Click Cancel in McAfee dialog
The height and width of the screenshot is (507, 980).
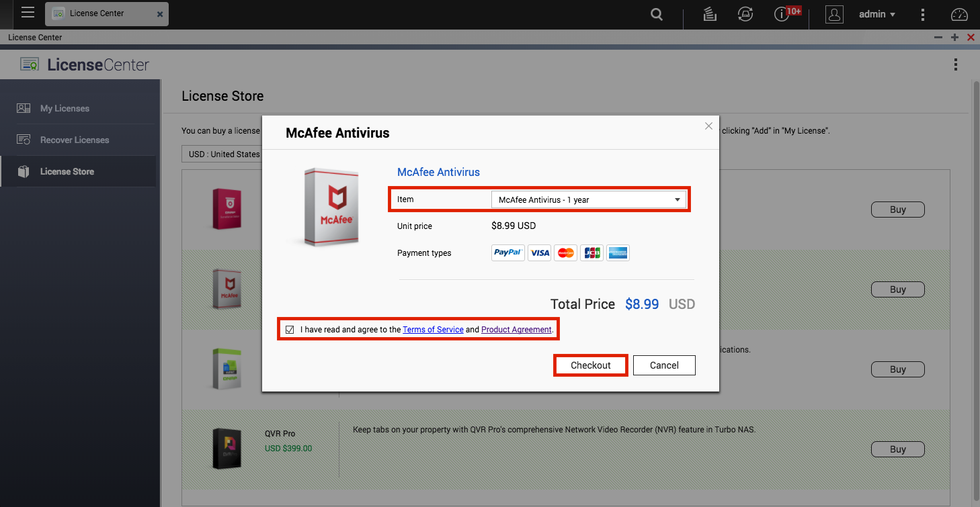[664, 365]
